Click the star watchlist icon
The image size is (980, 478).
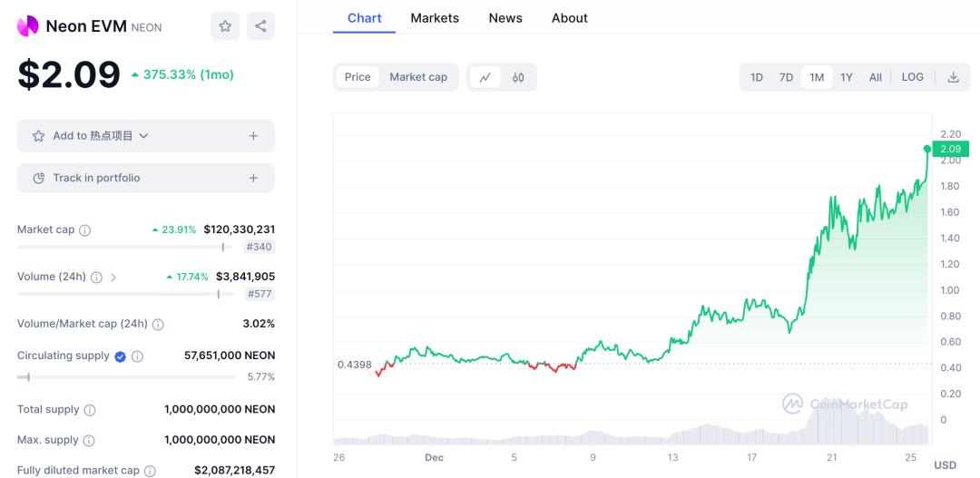click(x=225, y=26)
